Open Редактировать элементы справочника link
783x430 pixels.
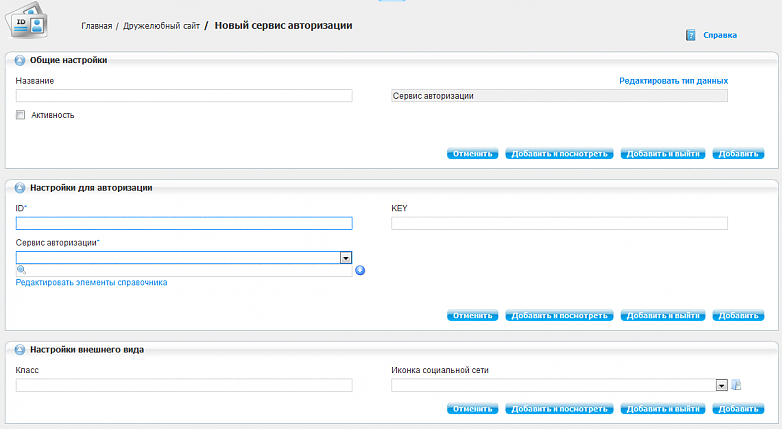pyautogui.click(x=91, y=283)
